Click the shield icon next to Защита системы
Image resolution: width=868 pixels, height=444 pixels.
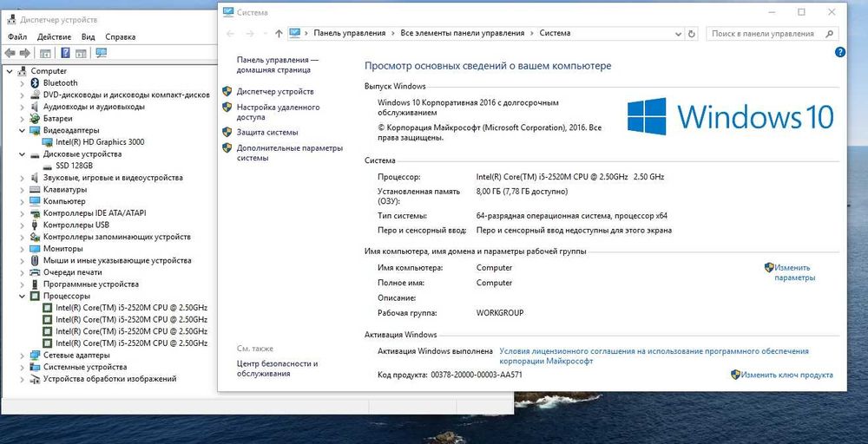(x=227, y=132)
